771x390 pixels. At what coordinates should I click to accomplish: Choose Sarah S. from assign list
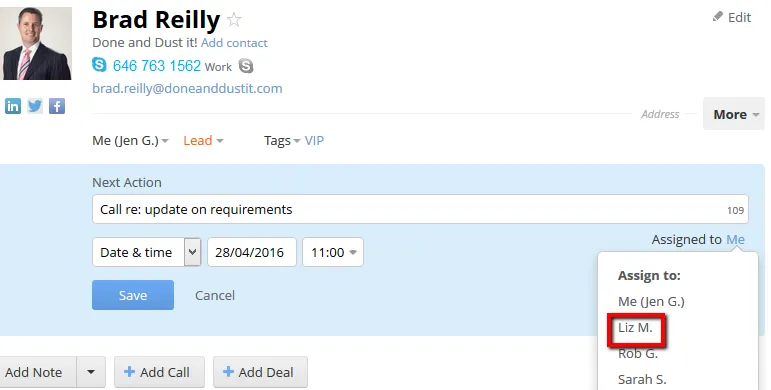click(642, 380)
